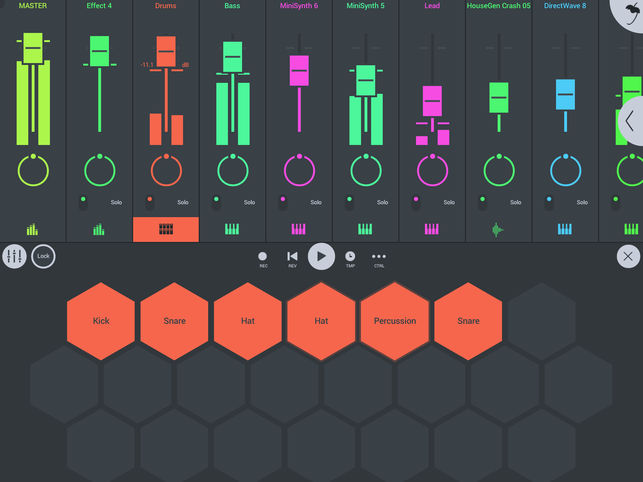The image size is (643, 482).
Task: Mute the Bass channel
Action: pyautogui.click(x=216, y=201)
